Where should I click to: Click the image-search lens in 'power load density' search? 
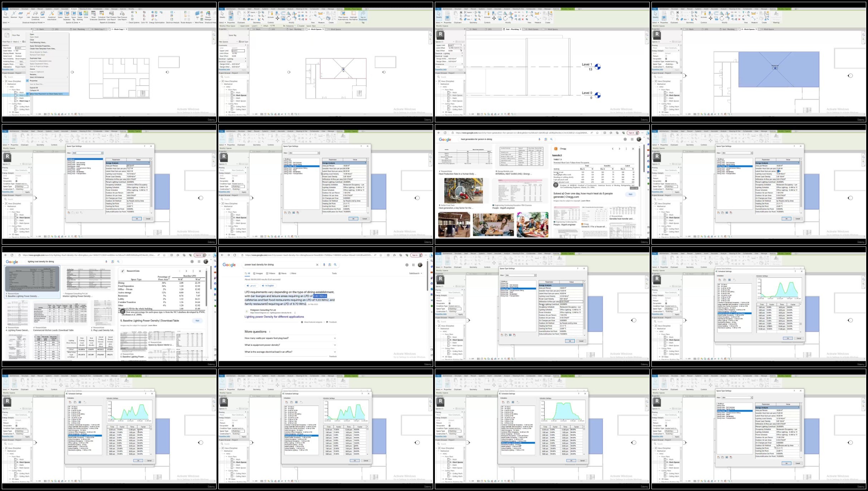tap(330, 265)
